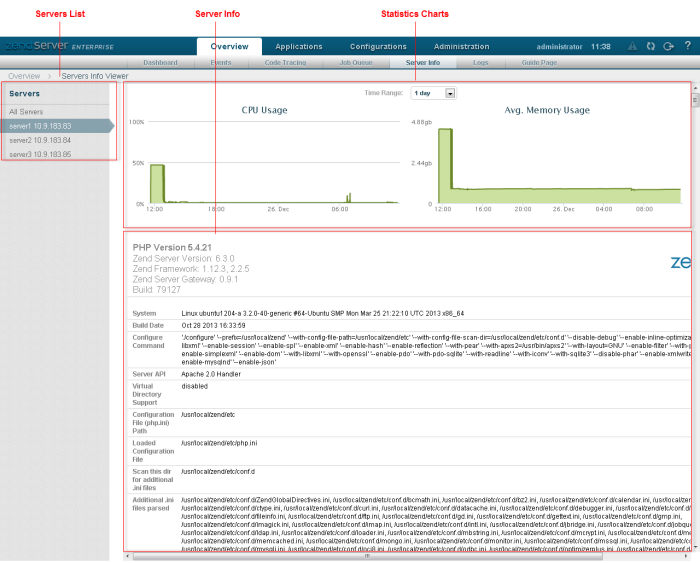Click the Zend Server Enterprise logo
Screen dimensions: 700x563
[x=58, y=46]
